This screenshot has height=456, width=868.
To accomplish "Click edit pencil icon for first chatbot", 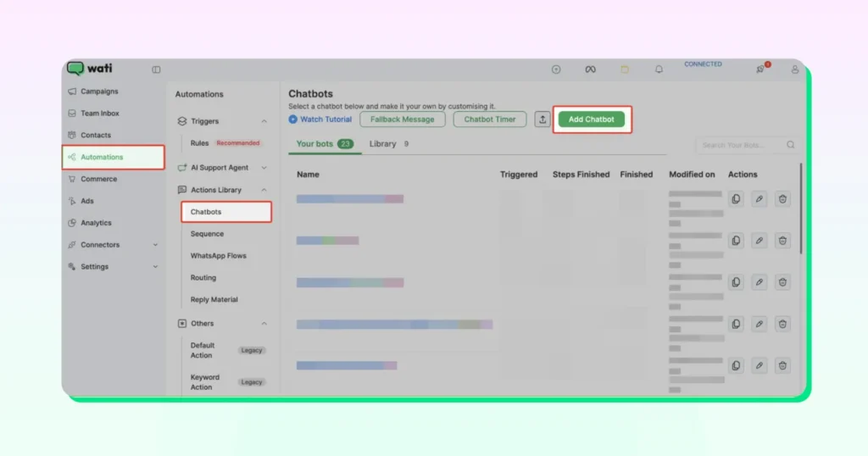I will [759, 198].
